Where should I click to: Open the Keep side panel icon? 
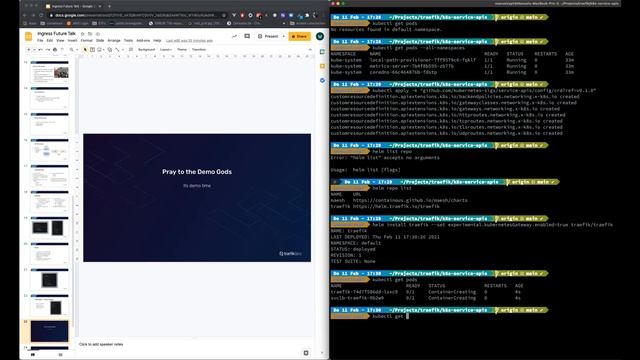[322, 66]
